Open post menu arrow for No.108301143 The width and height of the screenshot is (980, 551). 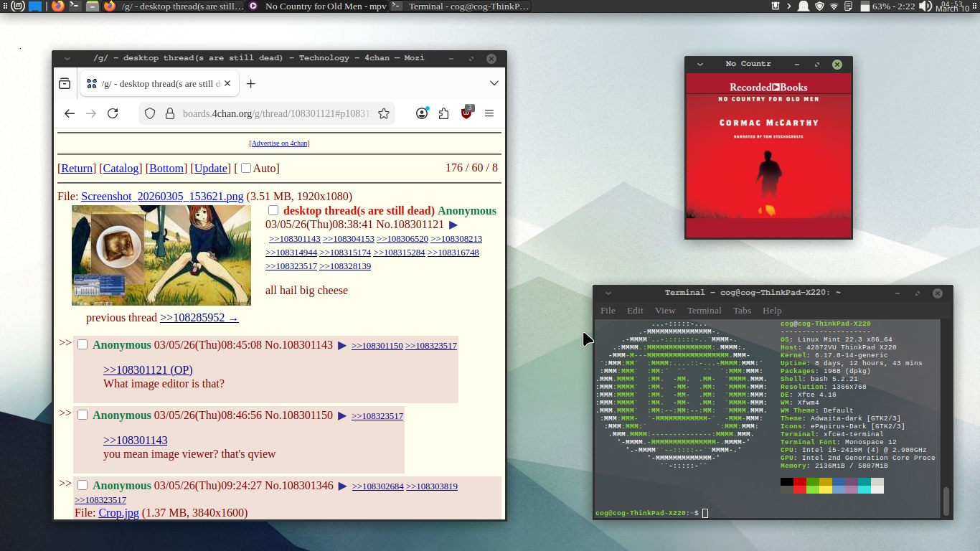point(342,345)
